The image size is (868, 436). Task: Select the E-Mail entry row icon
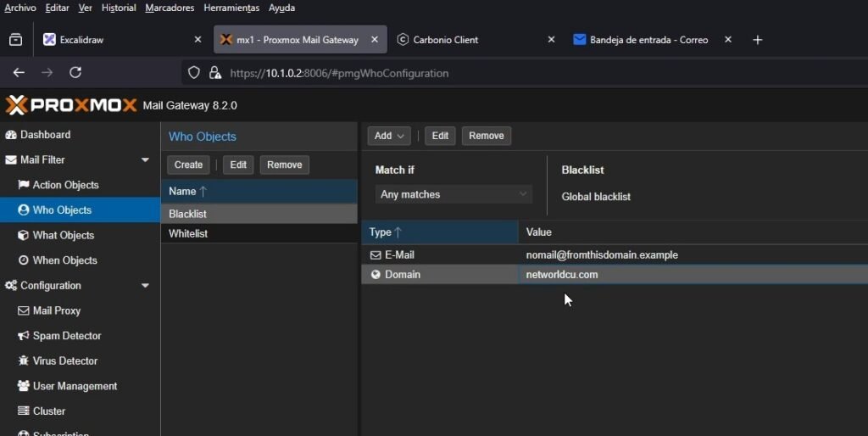[376, 254]
